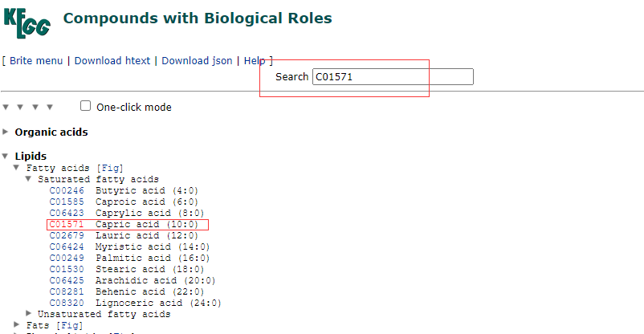Collapse the Saturated fatty acids node
644x334 pixels.
pyautogui.click(x=29, y=179)
